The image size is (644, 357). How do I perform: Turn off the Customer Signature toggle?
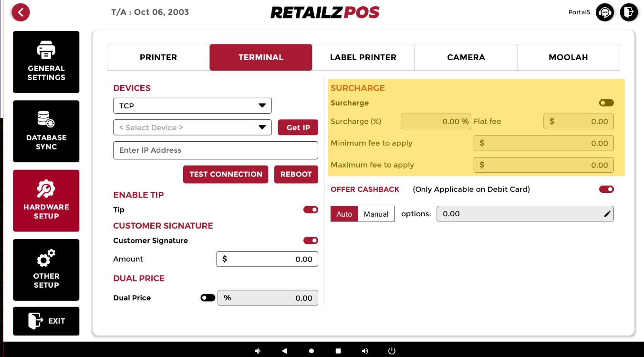311,241
